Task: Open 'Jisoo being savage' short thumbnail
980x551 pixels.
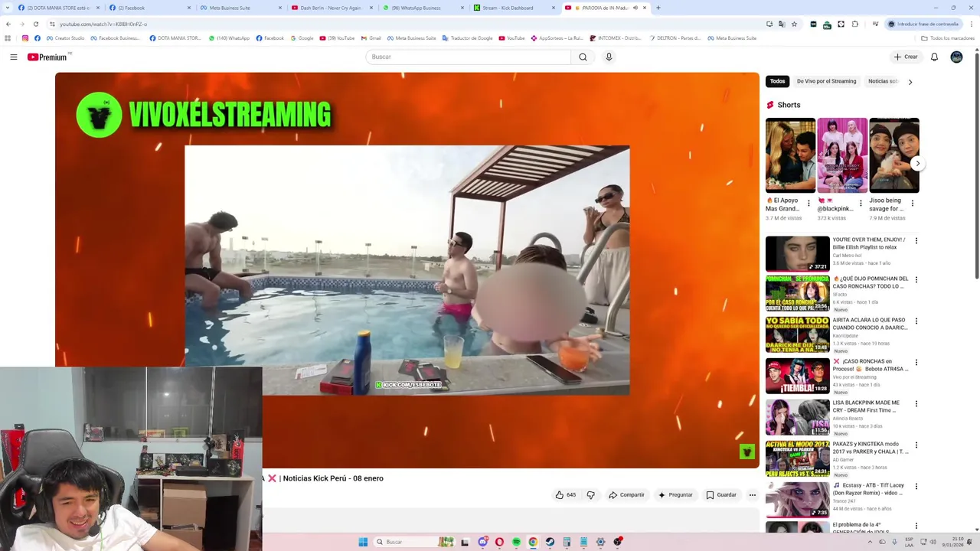Action: (893, 155)
